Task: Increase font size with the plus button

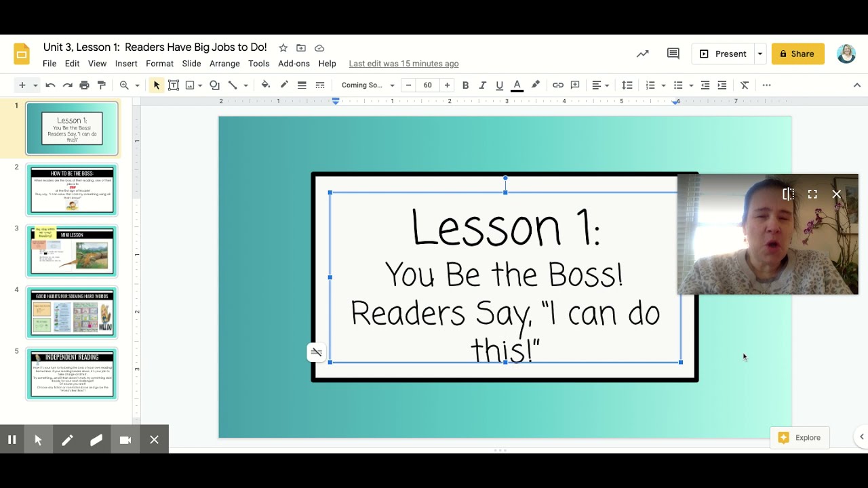Action: [447, 85]
